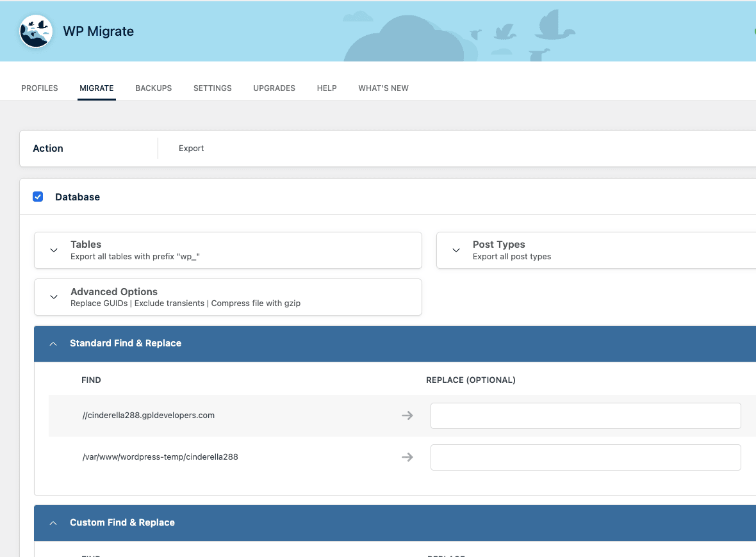Uncheck the Database checkbox

[x=38, y=197]
